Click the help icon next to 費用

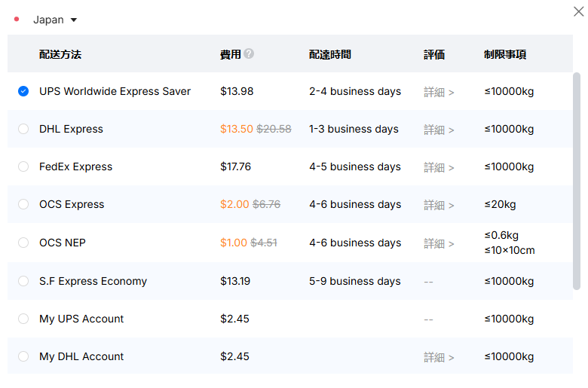pyautogui.click(x=249, y=54)
